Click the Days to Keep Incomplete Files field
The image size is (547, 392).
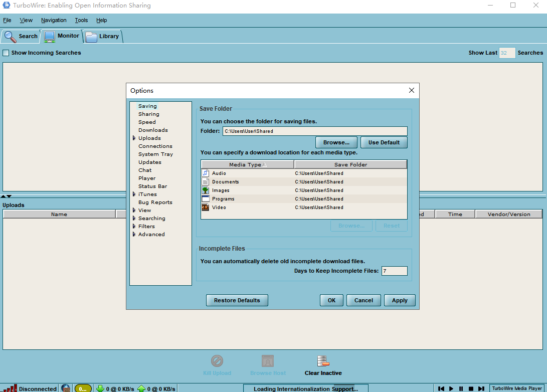(394, 271)
